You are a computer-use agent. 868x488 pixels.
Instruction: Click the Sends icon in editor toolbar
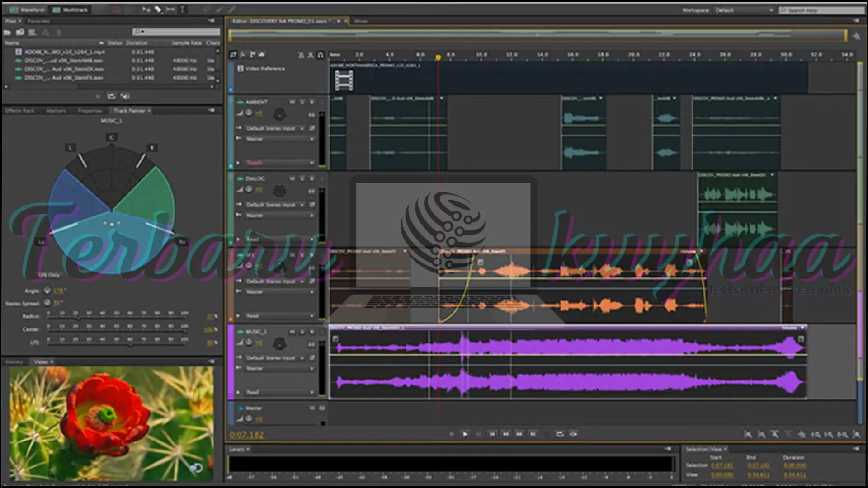click(x=252, y=55)
